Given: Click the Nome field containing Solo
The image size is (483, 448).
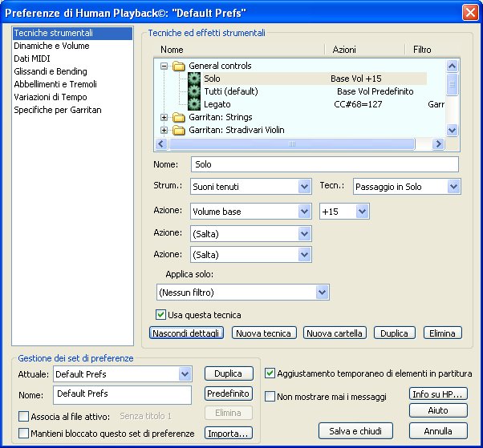Looking at the screenshot, I should tap(325, 164).
